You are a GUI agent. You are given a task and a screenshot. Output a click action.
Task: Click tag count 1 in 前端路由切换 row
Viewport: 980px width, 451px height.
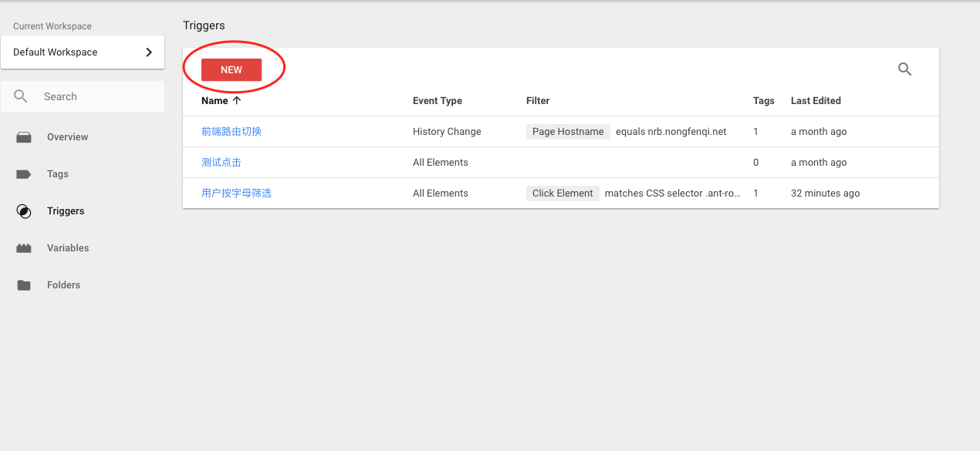click(756, 132)
